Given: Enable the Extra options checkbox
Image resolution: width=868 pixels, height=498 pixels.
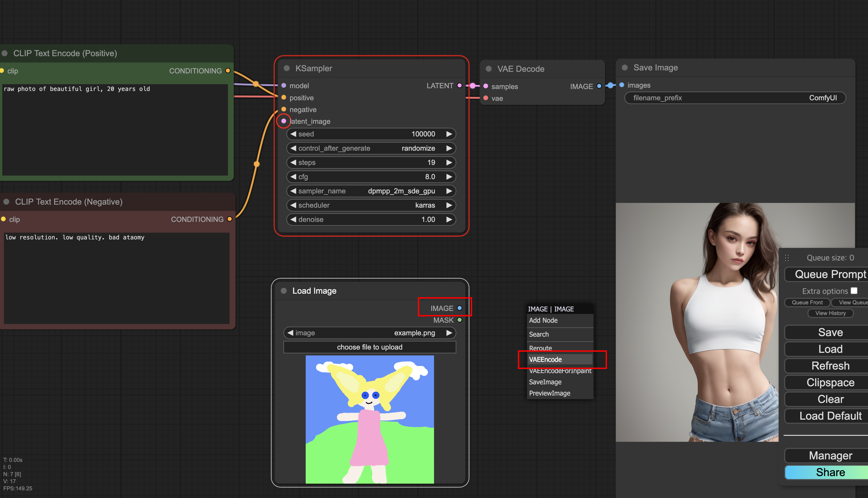Looking at the screenshot, I should pyautogui.click(x=854, y=291).
